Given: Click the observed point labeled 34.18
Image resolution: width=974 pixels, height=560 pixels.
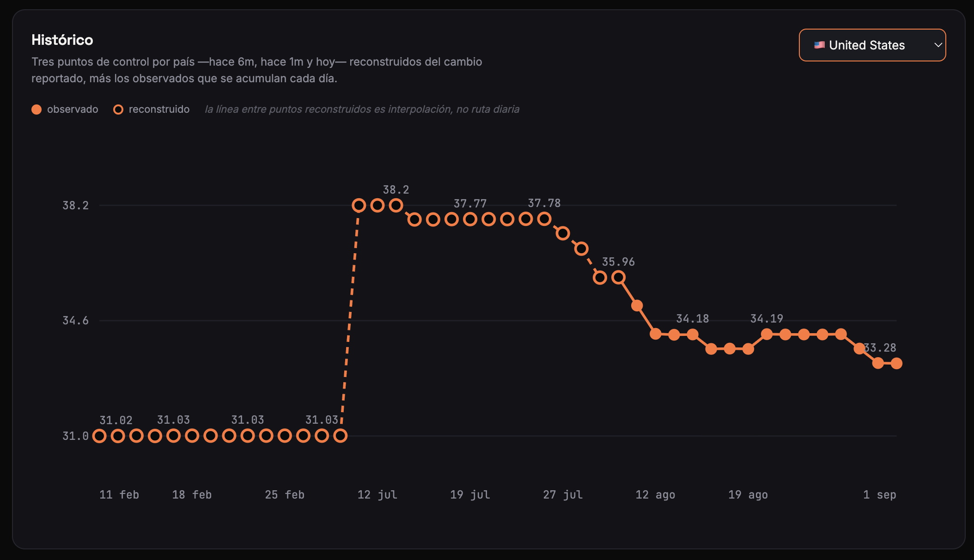Looking at the screenshot, I should pos(692,334).
